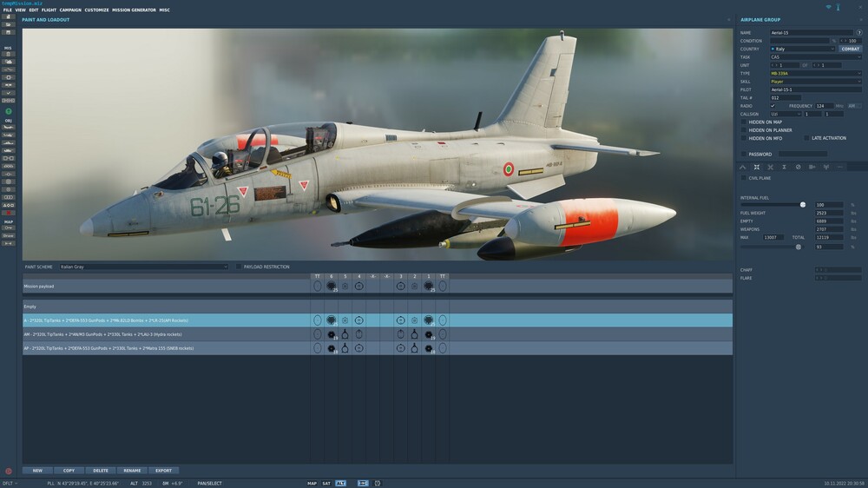Screen dimensions: 868x488
Task: Open the EDIT menu
Action: [x=34, y=10]
